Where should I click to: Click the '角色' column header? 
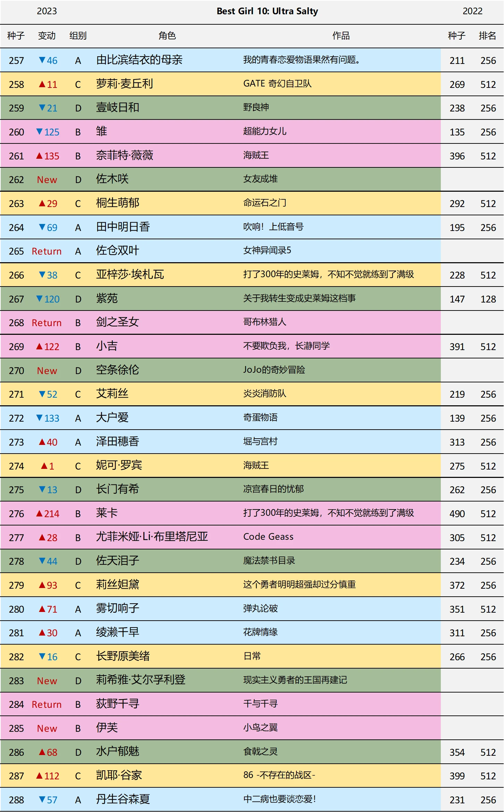[x=167, y=36]
